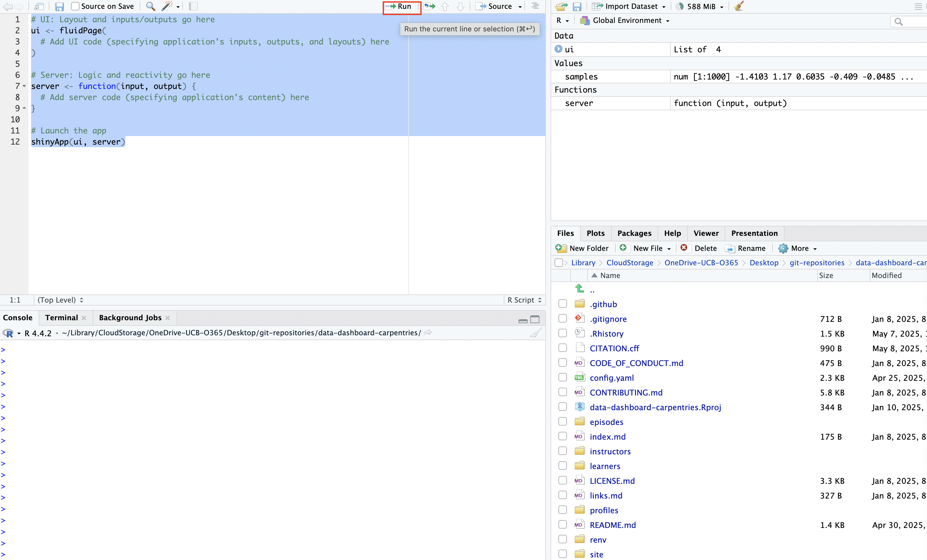The height and width of the screenshot is (560, 927).
Task: Open the Source options dropdown arrow
Action: (x=520, y=7)
